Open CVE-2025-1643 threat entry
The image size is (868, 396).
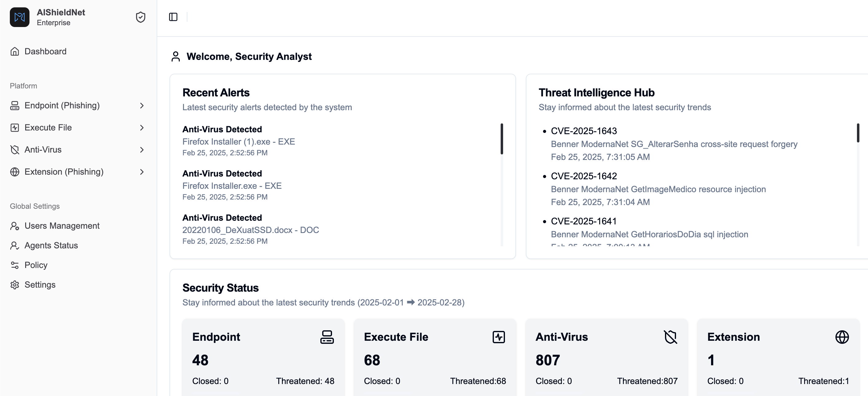click(584, 131)
